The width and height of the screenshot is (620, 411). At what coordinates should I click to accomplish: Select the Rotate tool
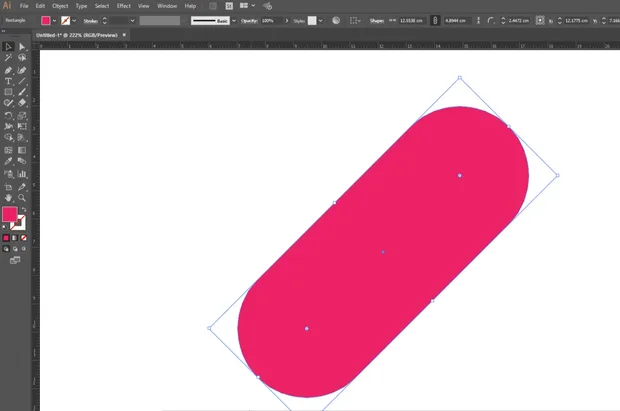click(x=8, y=116)
